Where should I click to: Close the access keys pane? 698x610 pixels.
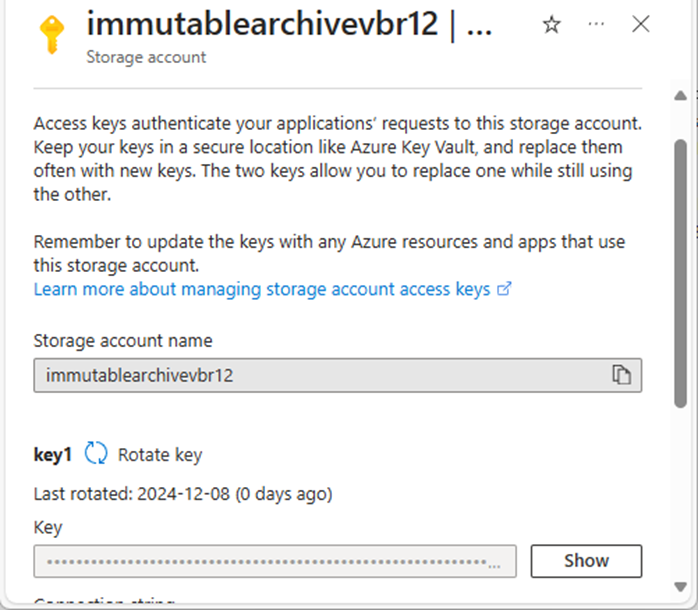click(641, 24)
